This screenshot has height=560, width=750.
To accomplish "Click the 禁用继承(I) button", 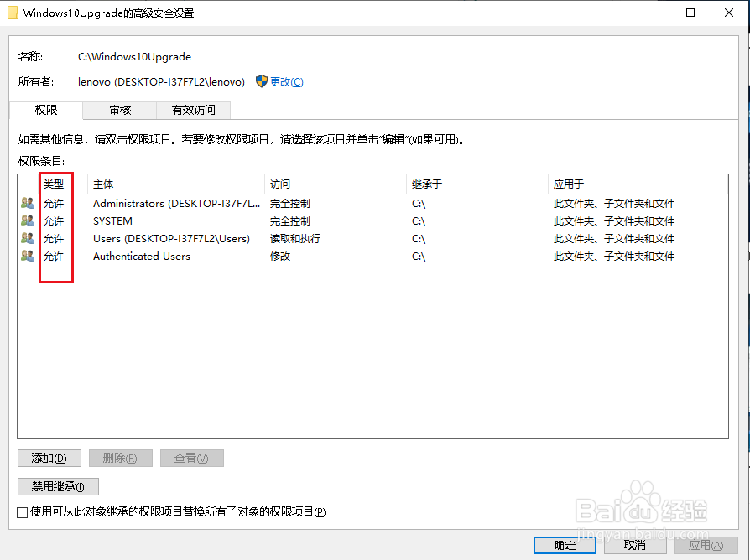I will 57,486.
